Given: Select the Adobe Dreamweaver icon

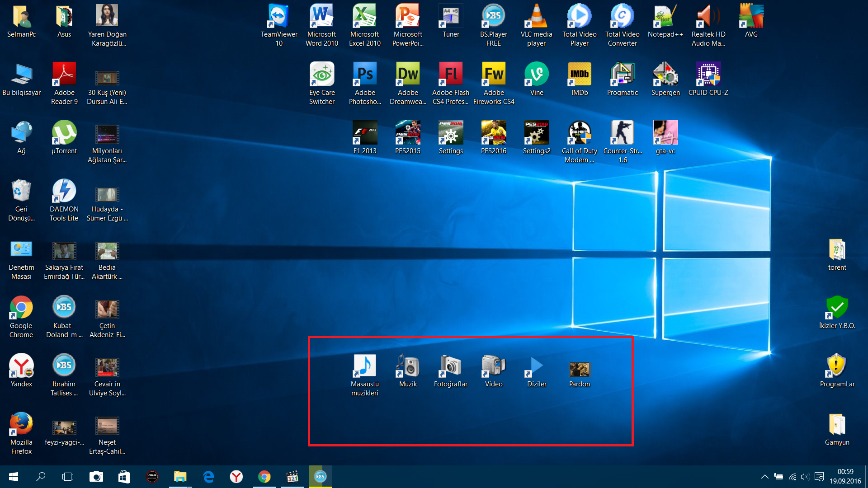Looking at the screenshot, I should (x=408, y=84).
